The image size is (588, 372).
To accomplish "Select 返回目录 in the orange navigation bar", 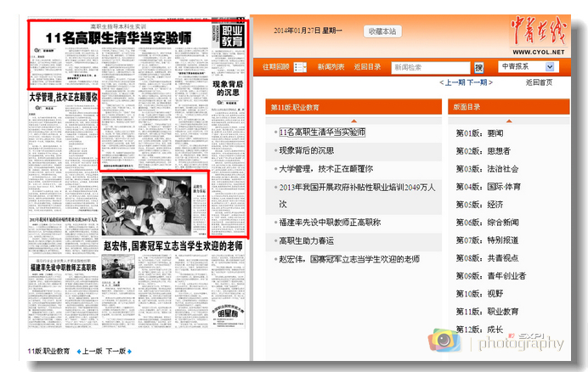I will point(367,67).
